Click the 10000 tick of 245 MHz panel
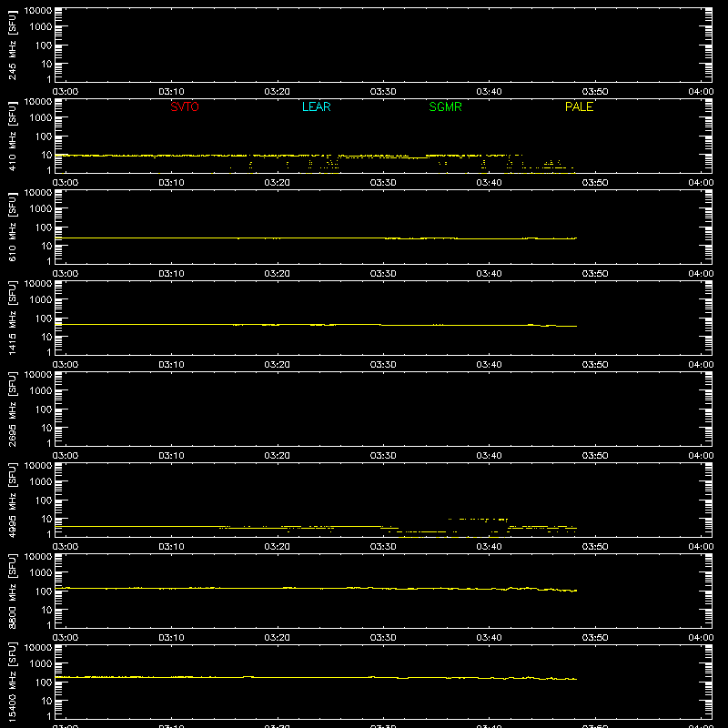Screen dimensions: 728x728 pyautogui.click(x=38, y=11)
